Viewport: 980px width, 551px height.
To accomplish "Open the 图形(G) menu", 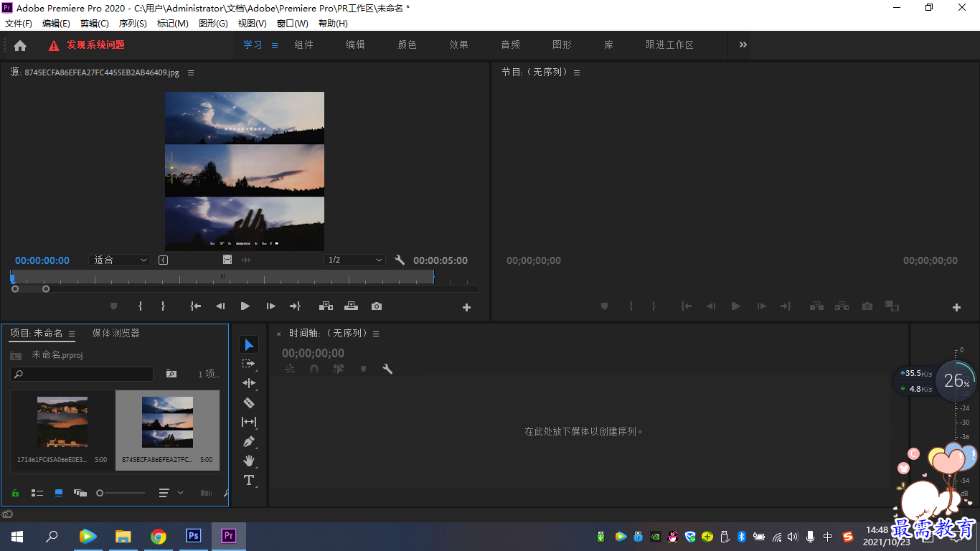I will [213, 24].
